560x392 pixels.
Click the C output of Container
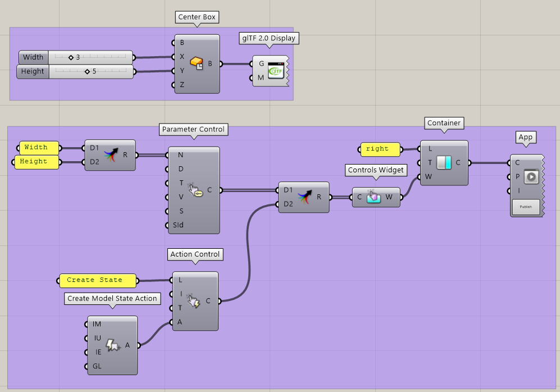tap(458, 163)
